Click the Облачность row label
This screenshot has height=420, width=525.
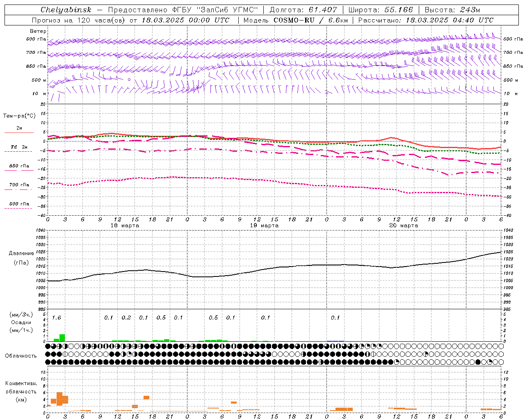click(21, 356)
